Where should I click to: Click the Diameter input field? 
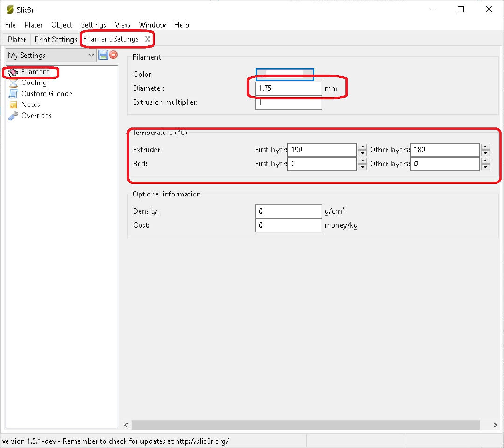(288, 88)
